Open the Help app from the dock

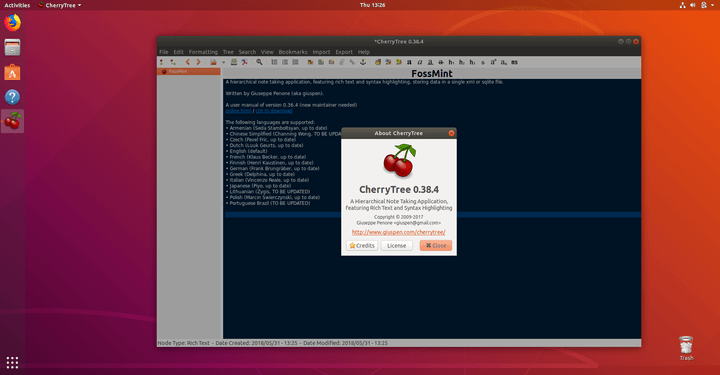point(12,97)
